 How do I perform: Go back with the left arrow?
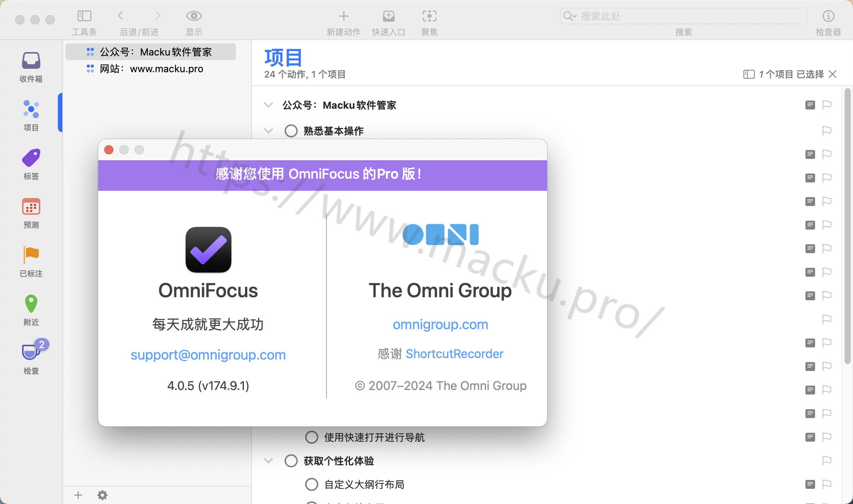click(121, 16)
